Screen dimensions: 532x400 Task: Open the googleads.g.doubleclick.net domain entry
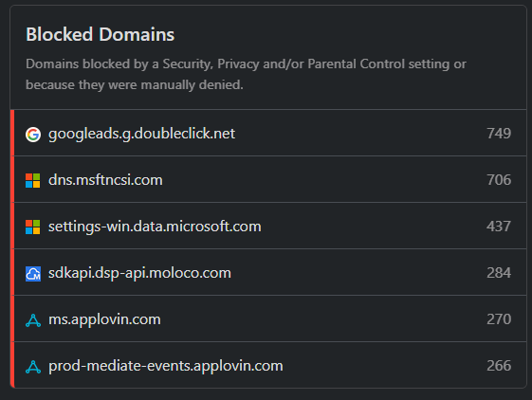coord(141,134)
